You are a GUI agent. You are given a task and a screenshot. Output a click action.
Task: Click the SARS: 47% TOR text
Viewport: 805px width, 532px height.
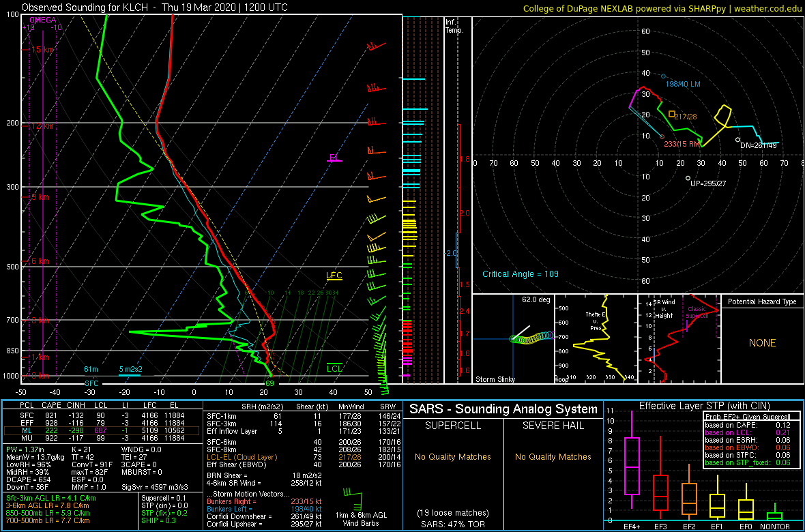pos(452,524)
